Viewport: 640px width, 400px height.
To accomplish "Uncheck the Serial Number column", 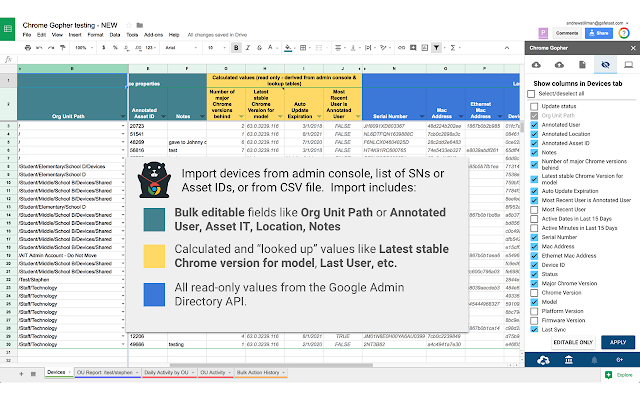I will [x=534, y=237].
